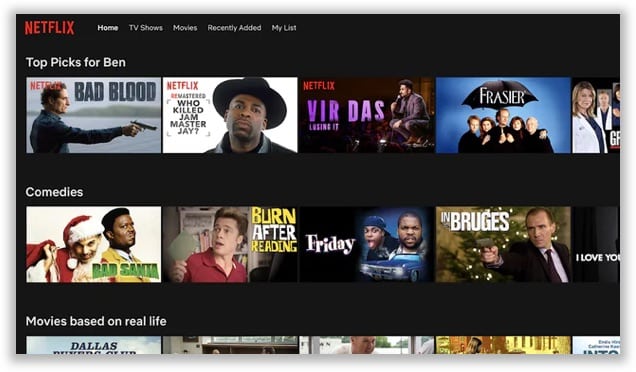Open the I Love You tile

[596, 245]
